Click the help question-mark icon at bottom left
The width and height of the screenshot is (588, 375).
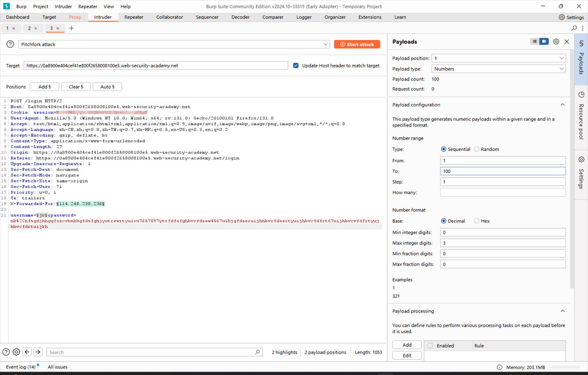click(x=6, y=352)
